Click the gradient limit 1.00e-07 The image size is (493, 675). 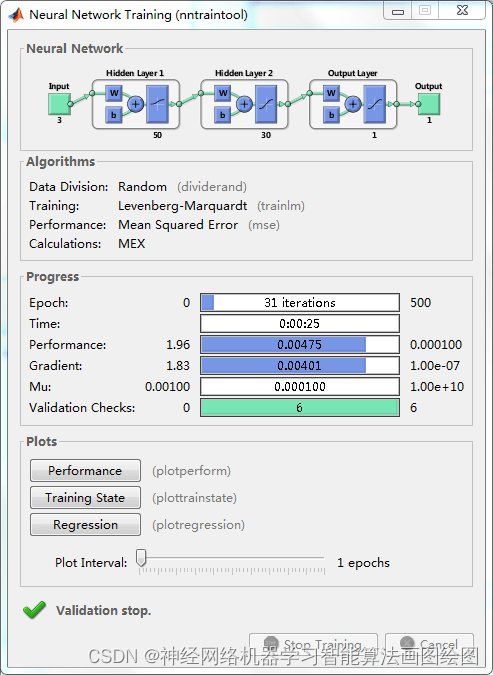[x=435, y=366]
